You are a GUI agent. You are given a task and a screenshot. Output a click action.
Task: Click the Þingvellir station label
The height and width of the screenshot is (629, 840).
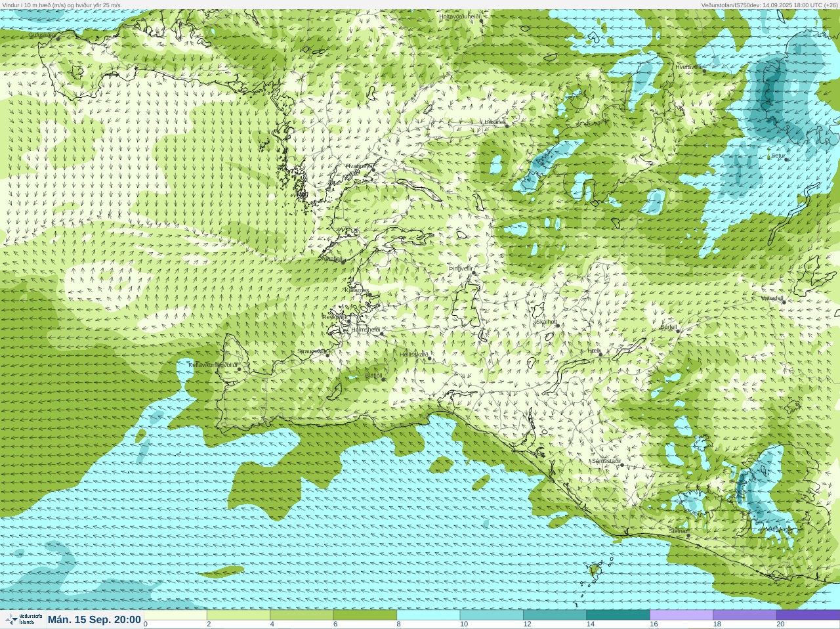pos(461,269)
